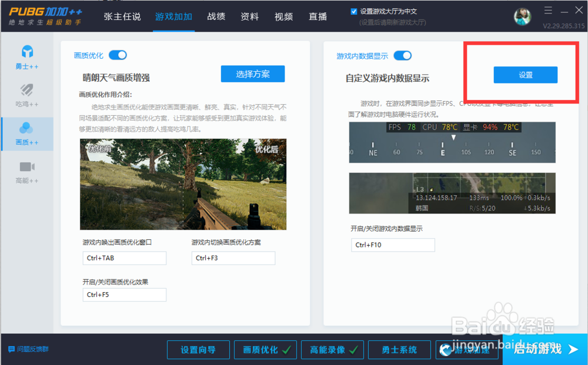Click the Ctrl+F10 hotkey field
Viewport: 588px width, 365px height.
[393, 245]
